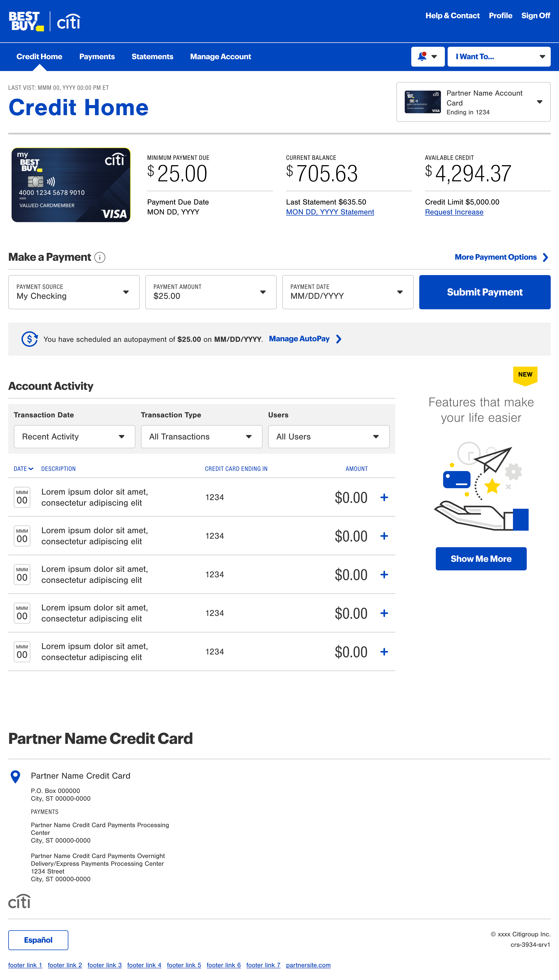Image resolution: width=559 pixels, height=980 pixels.
Task: Expand the last transaction row plus icon
Action: click(384, 652)
